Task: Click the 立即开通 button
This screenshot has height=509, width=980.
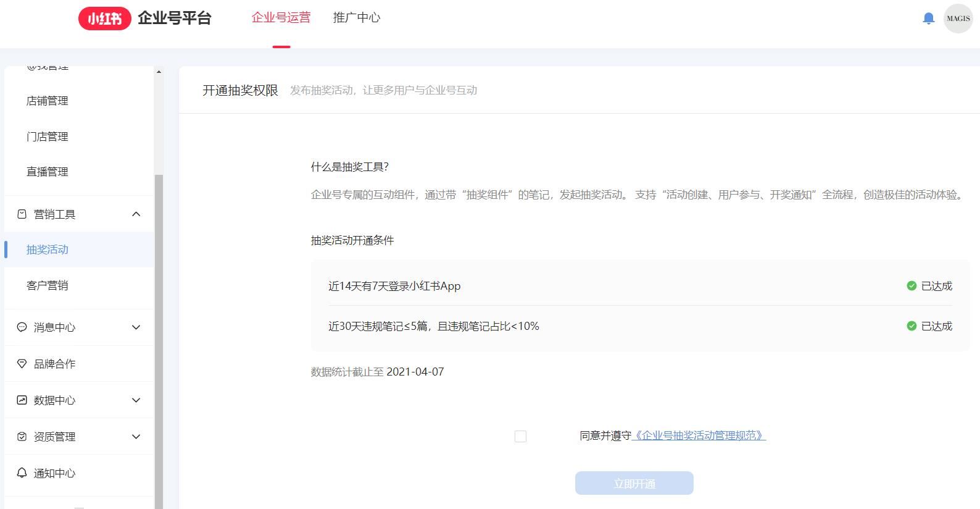Action: (634, 483)
